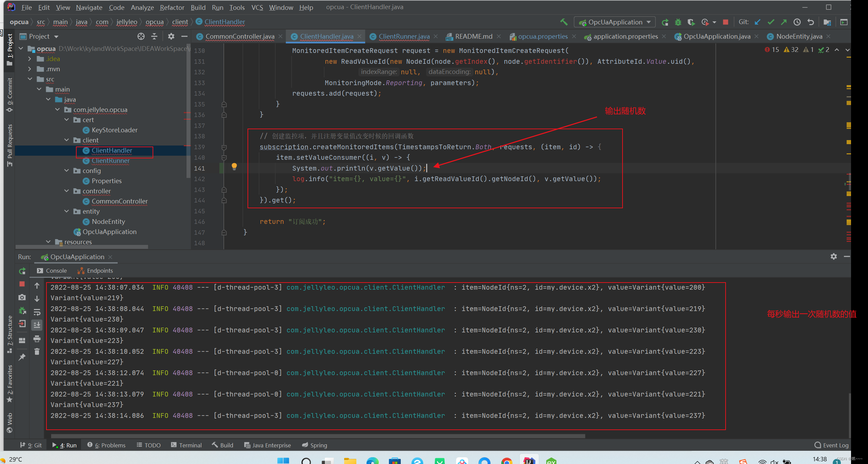
Task: Stop the running application in toolbar
Action: 726,22
